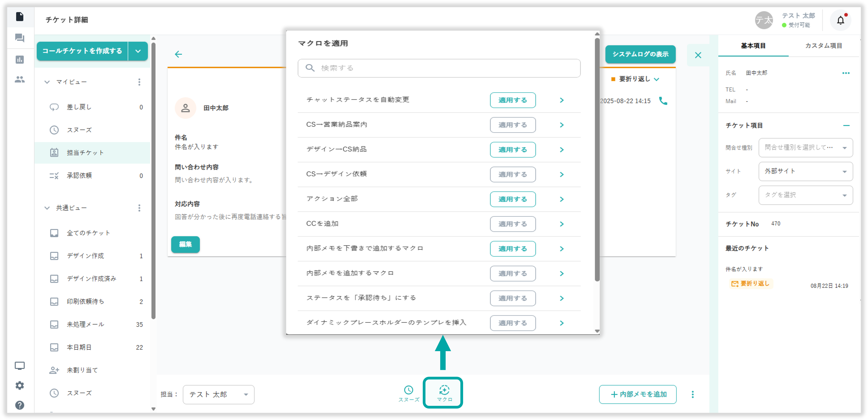
Task: Open the users icon in left sidebar
Action: pyautogui.click(x=20, y=80)
